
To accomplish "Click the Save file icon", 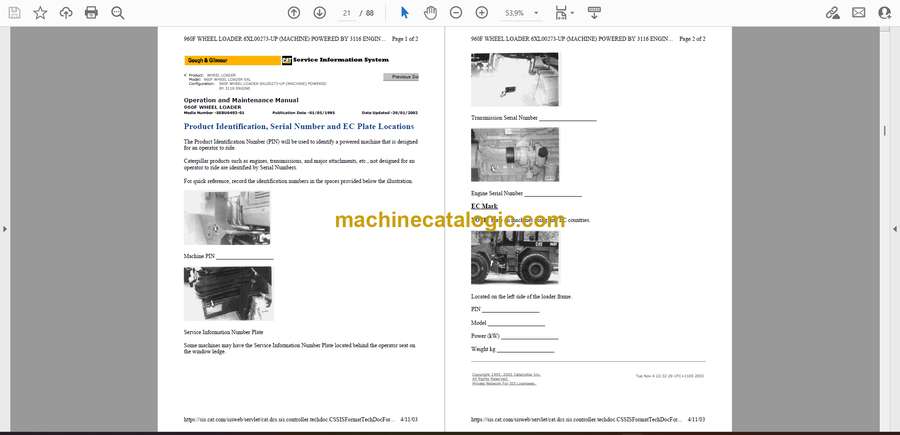I will (14, 13).
